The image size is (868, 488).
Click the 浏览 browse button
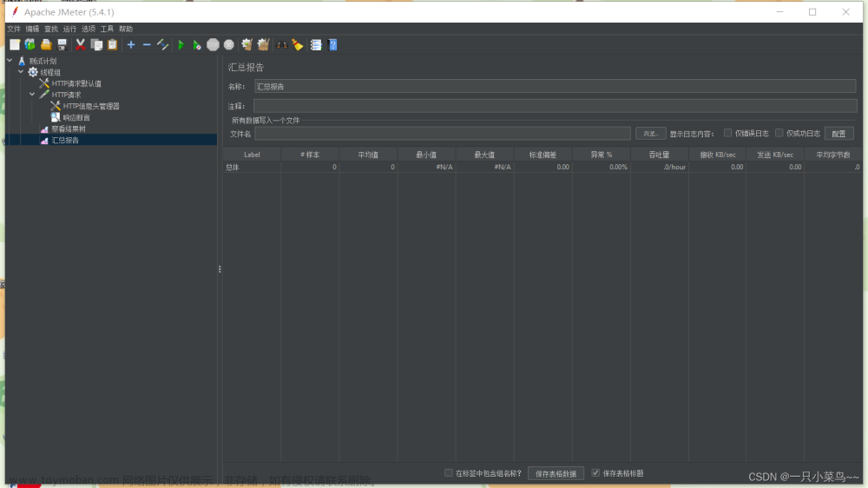point(650,134)
